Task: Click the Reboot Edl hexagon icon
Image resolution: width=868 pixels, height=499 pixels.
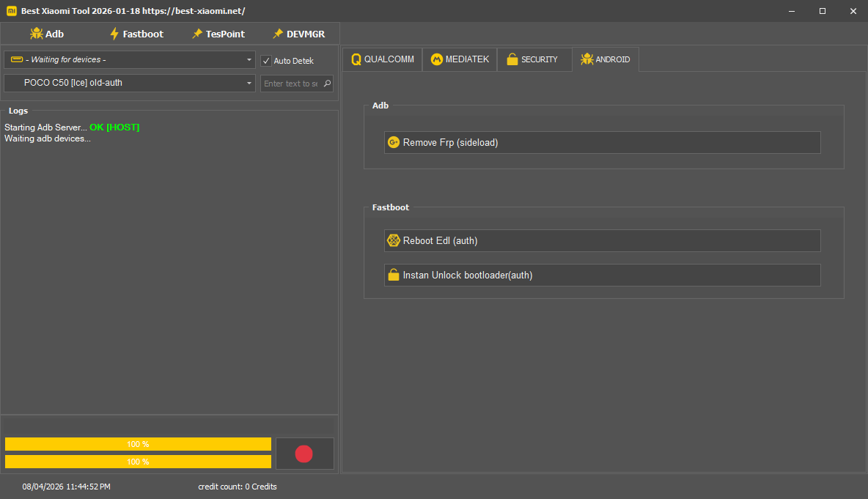Action: pos(394,240)
